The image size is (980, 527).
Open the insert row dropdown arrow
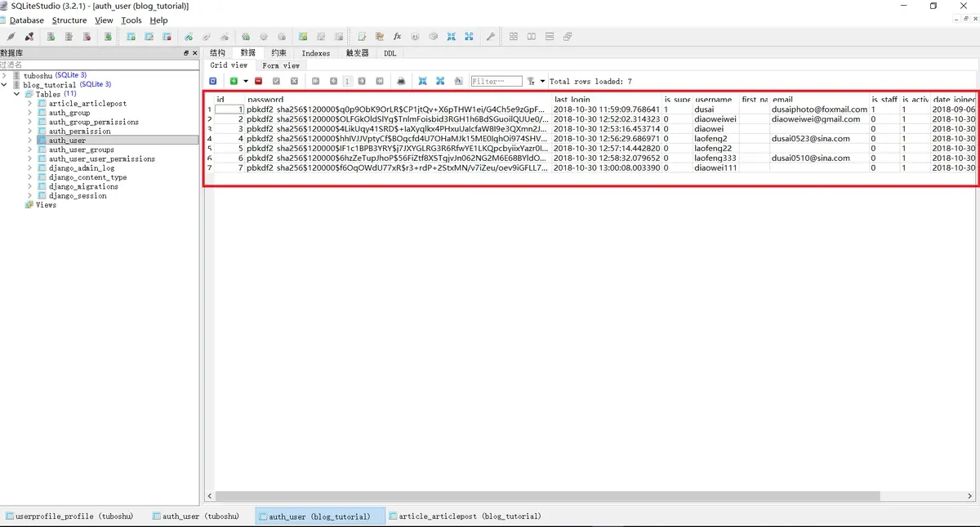tap(245, 82)
